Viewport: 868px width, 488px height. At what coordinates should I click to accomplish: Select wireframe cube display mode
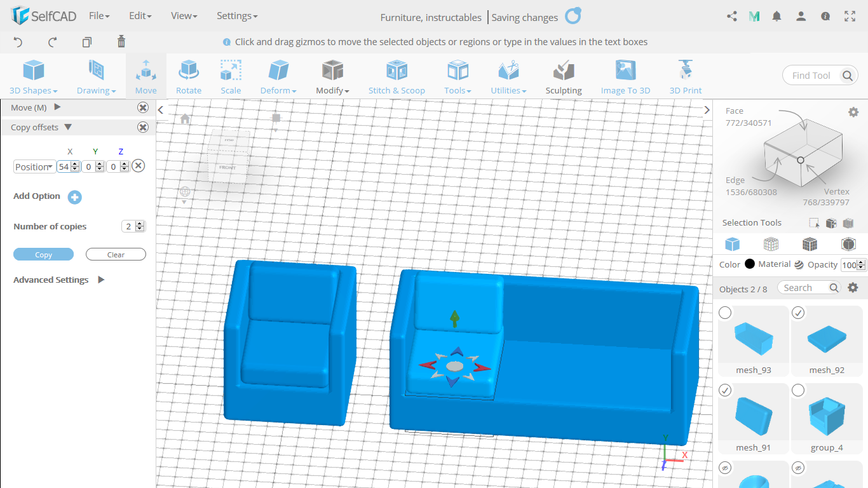[x=771, y=244]
